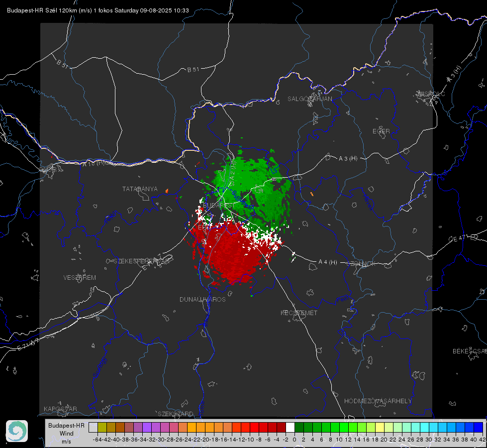Click the SALGÓTARJÁN city label
This screenshot has height=448, width=487.
[x=309, y=99]
